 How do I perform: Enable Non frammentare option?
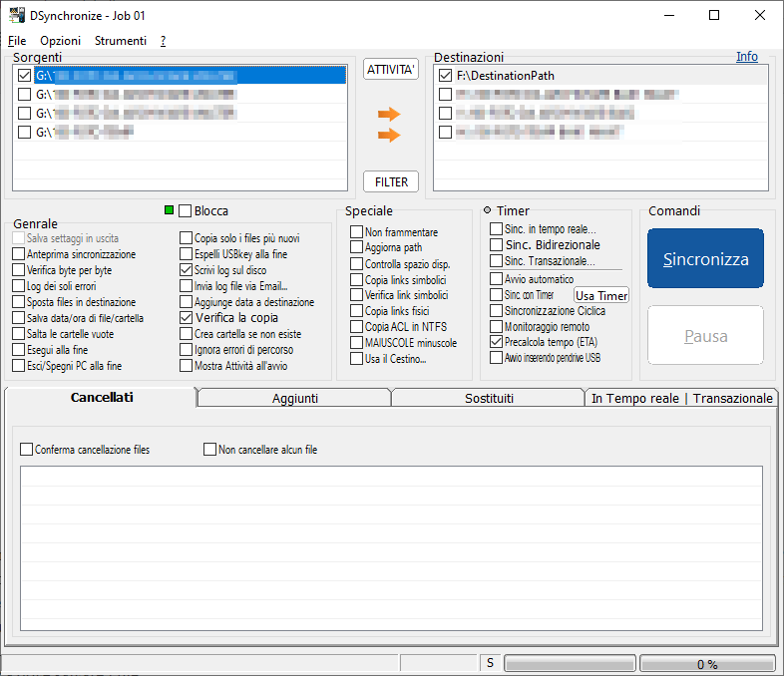pyautogui.click(x=356, y=232)
